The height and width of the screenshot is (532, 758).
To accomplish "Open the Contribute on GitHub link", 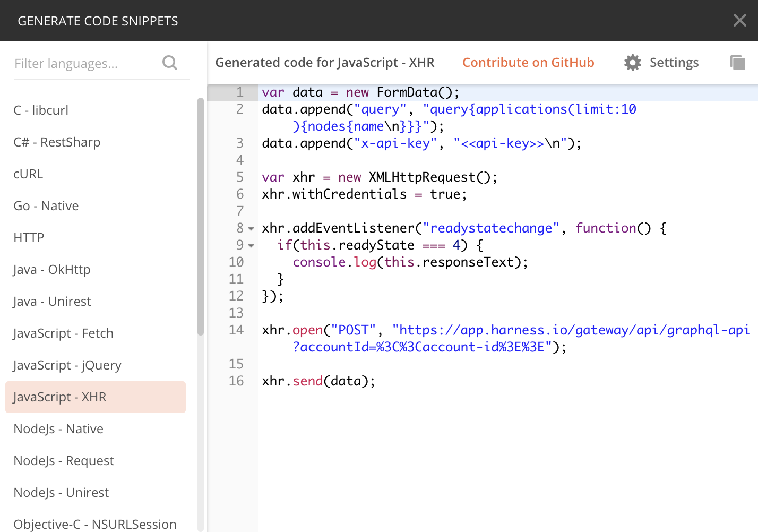I will tap(528, 63).
